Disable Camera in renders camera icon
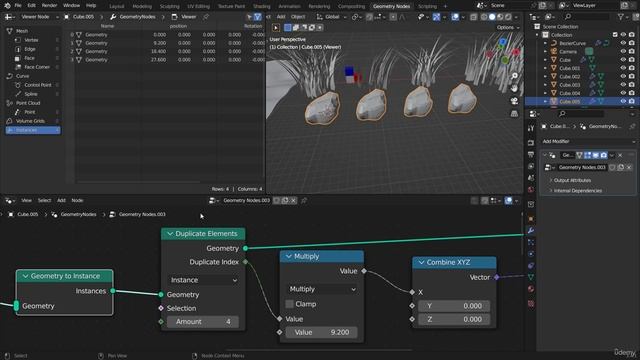 click(x=632, y=51)
